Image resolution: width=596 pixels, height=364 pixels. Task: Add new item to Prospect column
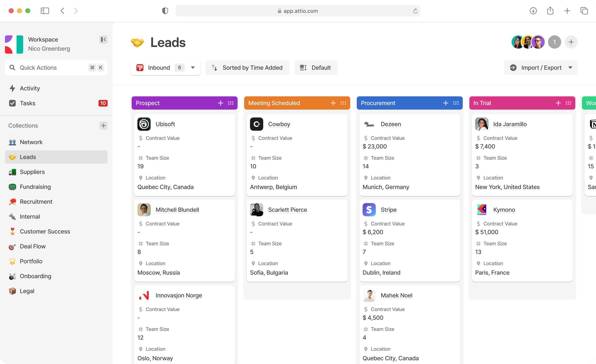click(221, 103)
